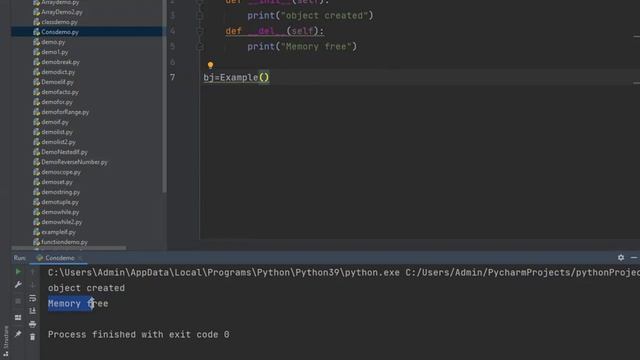The height and width of the screenshot is (360, 640).
Task: Click the scroll to end icon
Action: coord(33,311)
